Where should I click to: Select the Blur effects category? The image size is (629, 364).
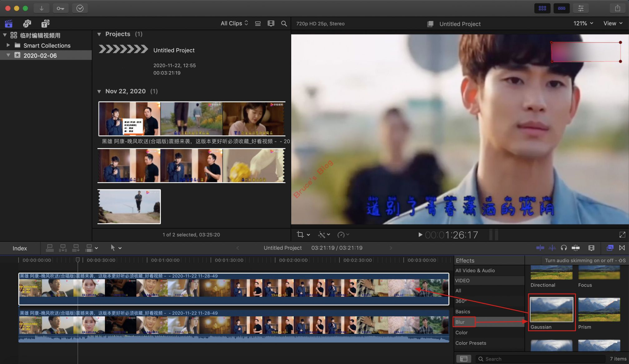click(460, 322)
